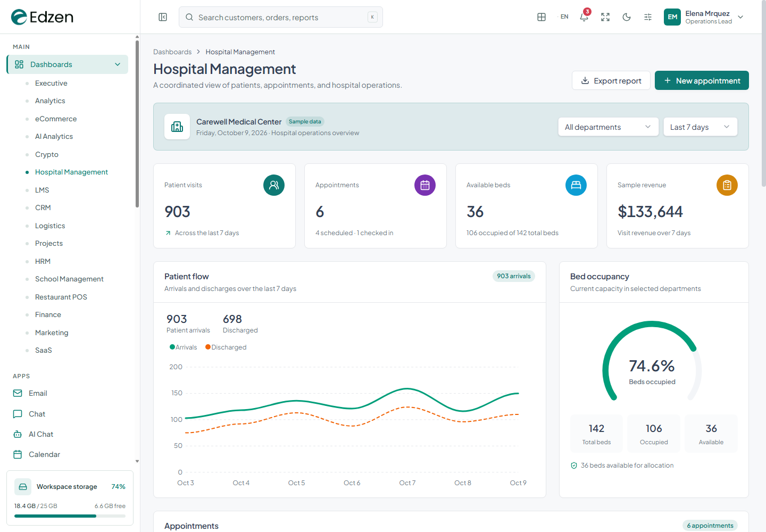Toggle dark mode moon icon
The image size is (766, 532).
627,17
